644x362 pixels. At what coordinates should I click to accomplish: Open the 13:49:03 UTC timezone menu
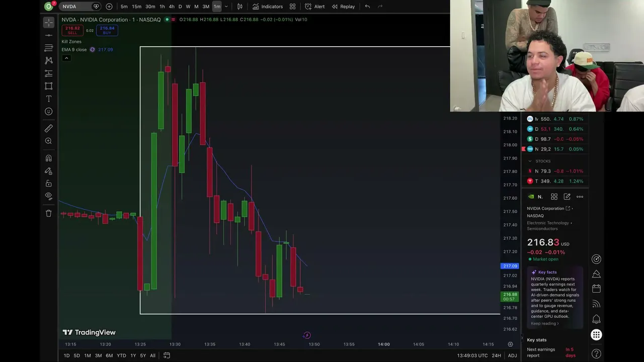click(x=472, y=355)
